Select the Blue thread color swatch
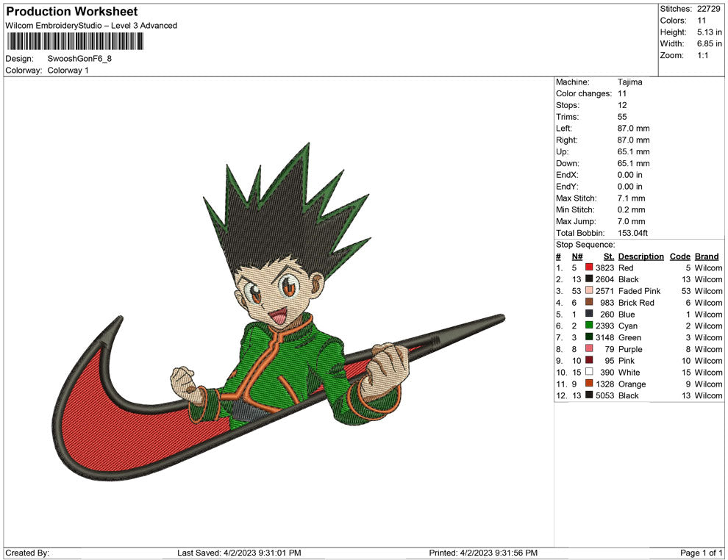The width and height of the screenshot is (728, 560). 589,314
